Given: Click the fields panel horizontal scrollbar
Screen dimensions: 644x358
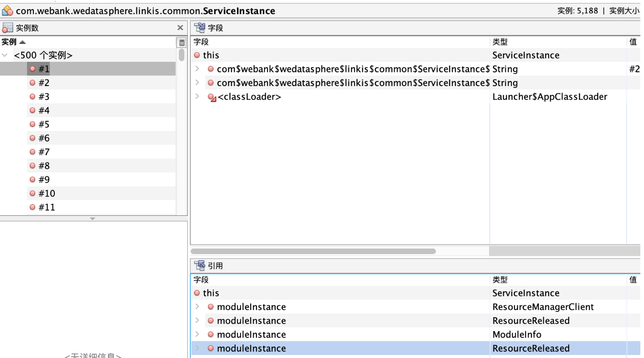Looking at the screenshot, I should click(x=313, y=251).
